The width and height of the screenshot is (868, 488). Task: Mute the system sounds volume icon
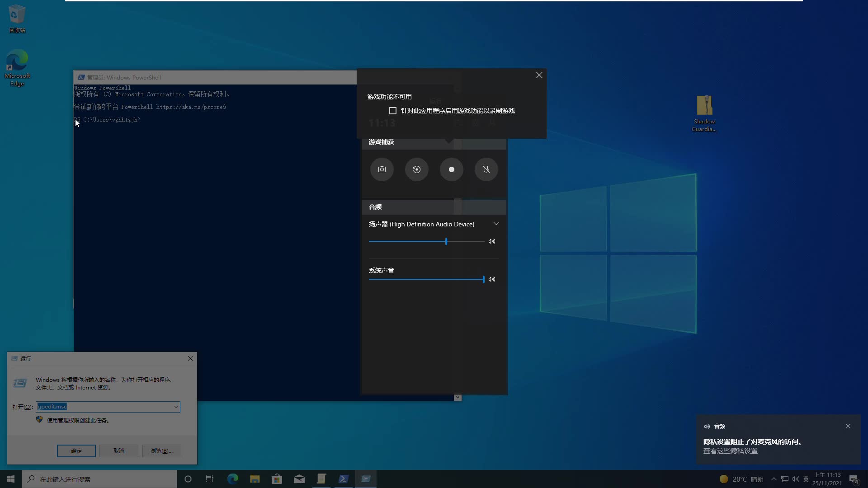pos(492,279)
